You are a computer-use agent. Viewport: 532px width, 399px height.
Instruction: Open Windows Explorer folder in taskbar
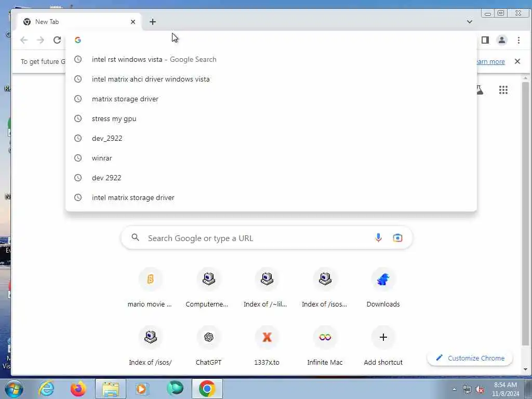pos(111,389)
